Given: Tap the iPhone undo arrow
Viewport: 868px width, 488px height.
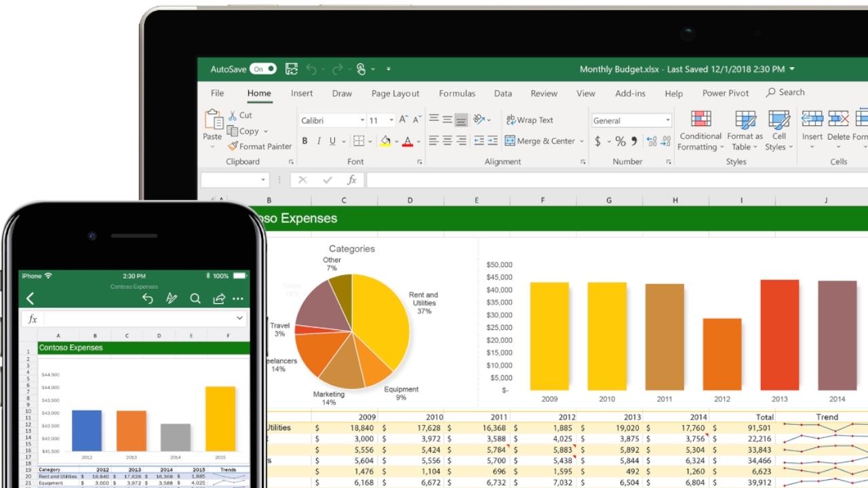Looking at the screenshot, I should (x=147, y=298).
